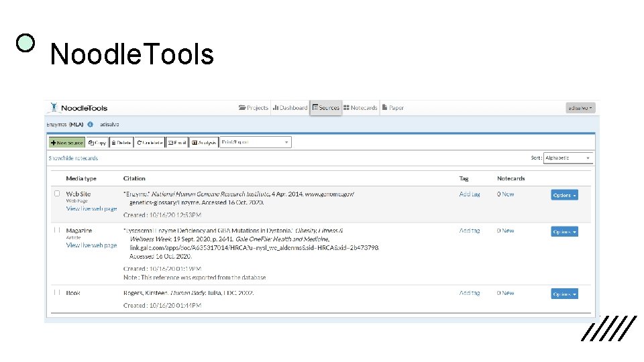This screenshot has width=644, height=362.
Task: Check the Web Site source checkbox
Action: pyautogui.click(x=57, y=193)
